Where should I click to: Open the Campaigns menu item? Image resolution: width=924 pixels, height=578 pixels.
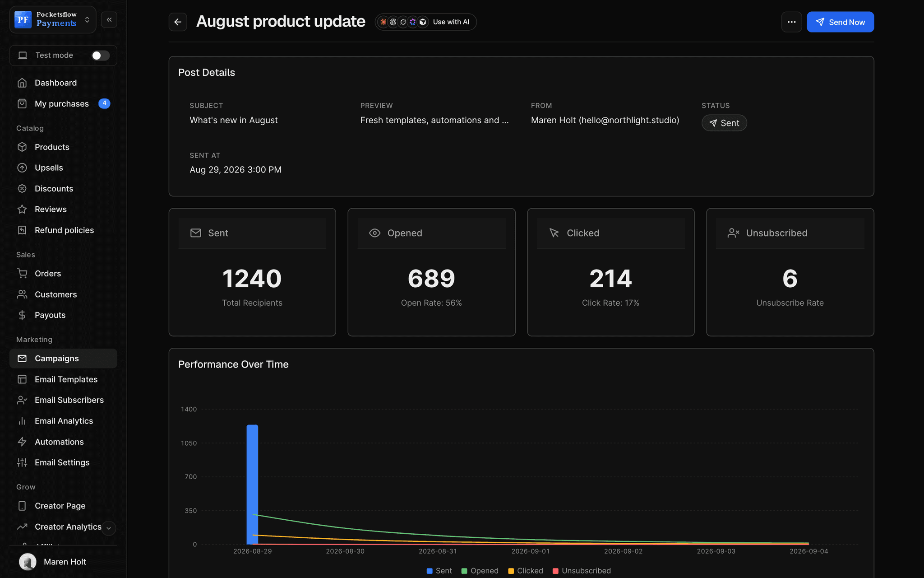coord(63,358)
